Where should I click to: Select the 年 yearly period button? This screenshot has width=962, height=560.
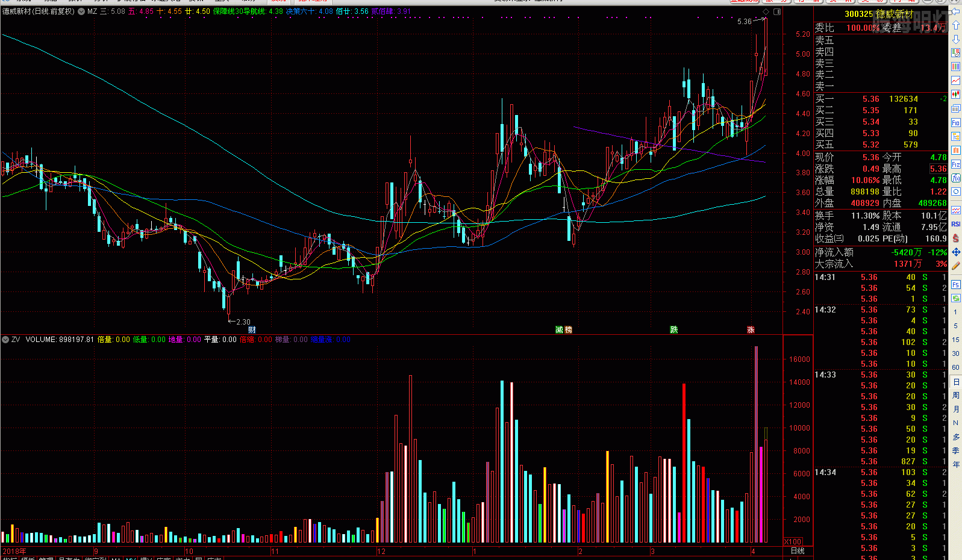pos(955,464)
